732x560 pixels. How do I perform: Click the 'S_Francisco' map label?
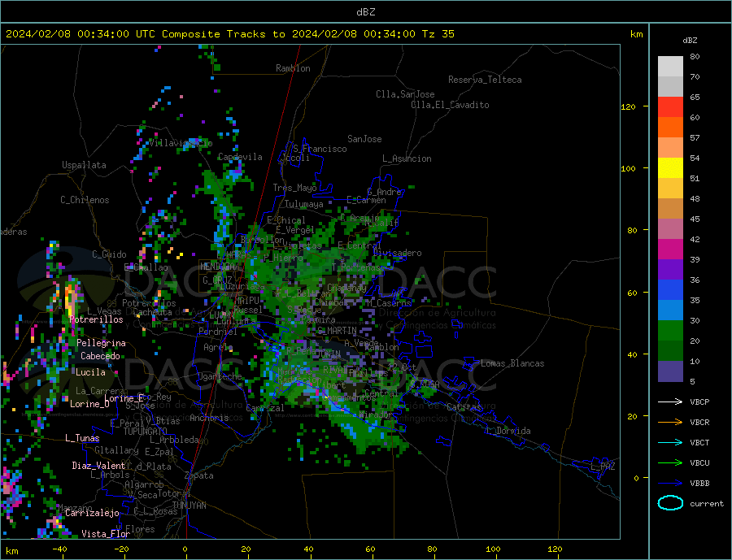point(320,149)
